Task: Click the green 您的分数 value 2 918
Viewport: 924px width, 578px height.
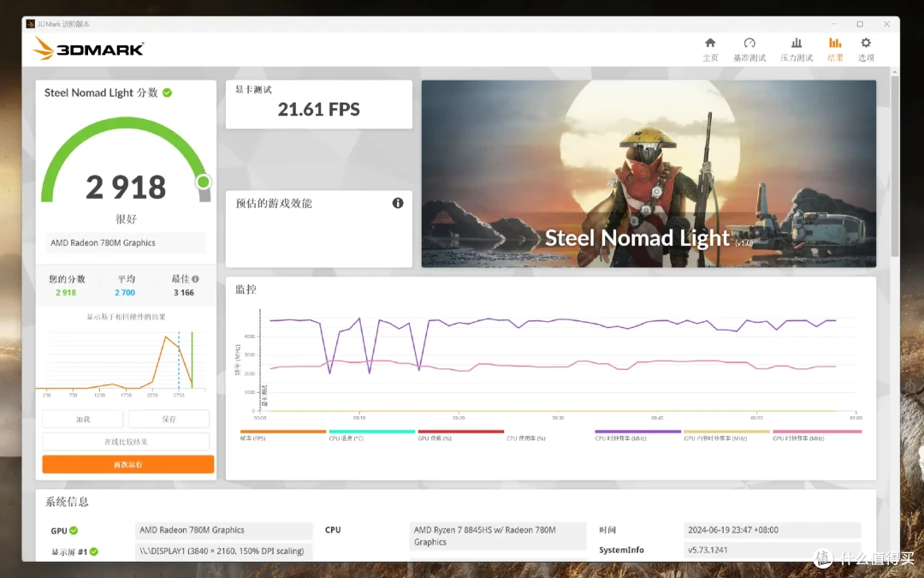Action: tap(66, 293)
